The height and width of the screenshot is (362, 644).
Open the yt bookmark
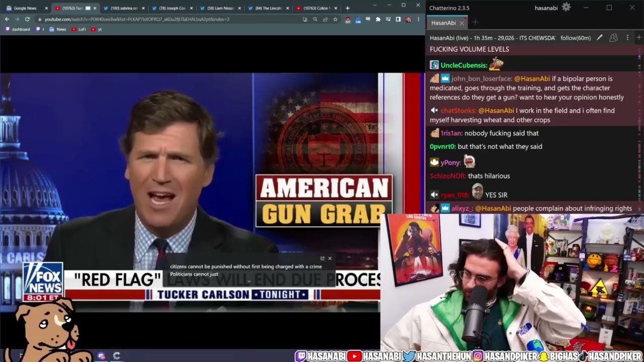97,29
